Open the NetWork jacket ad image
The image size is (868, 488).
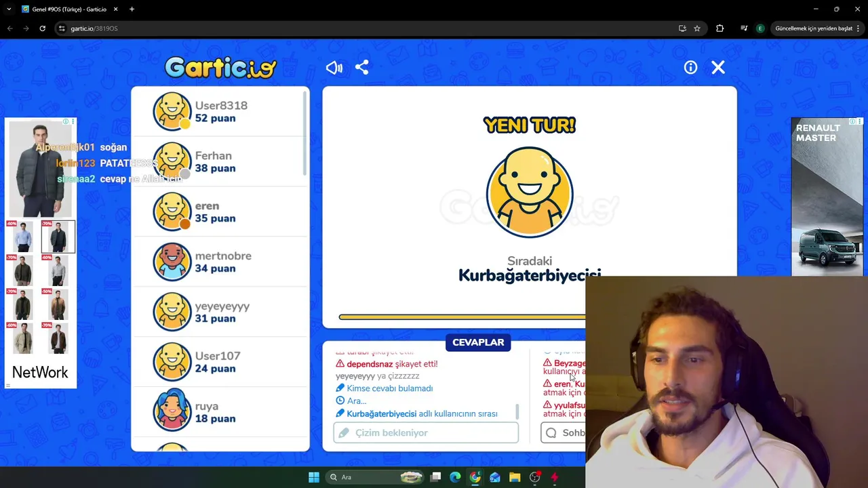(x=41, y=168)
